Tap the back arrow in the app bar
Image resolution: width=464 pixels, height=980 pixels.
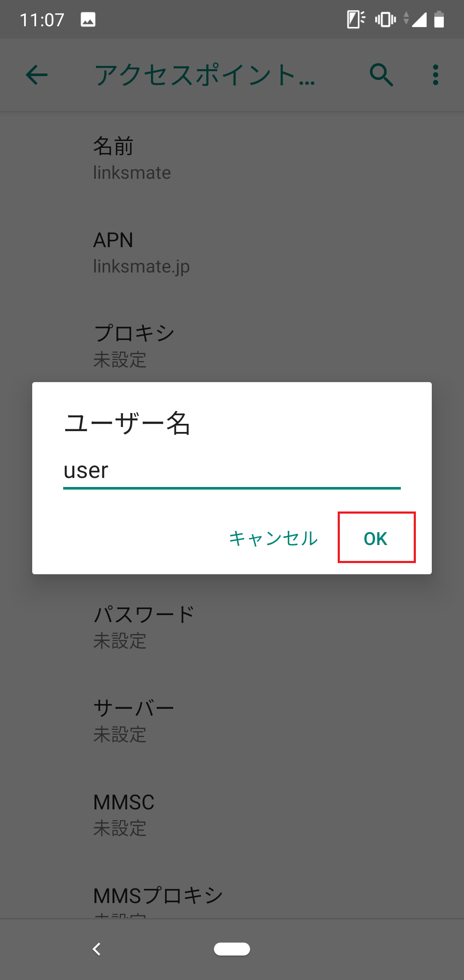[x=37, y=75]
